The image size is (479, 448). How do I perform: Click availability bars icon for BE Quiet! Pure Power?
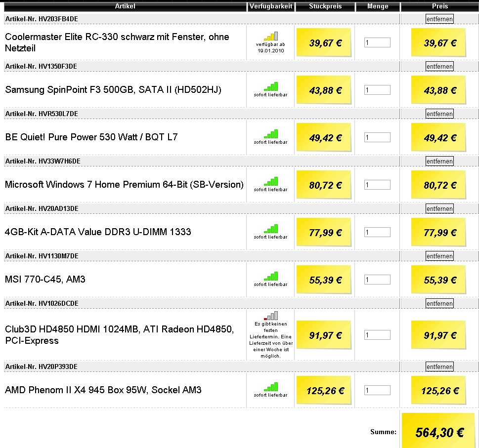click(x=271, y=134)
